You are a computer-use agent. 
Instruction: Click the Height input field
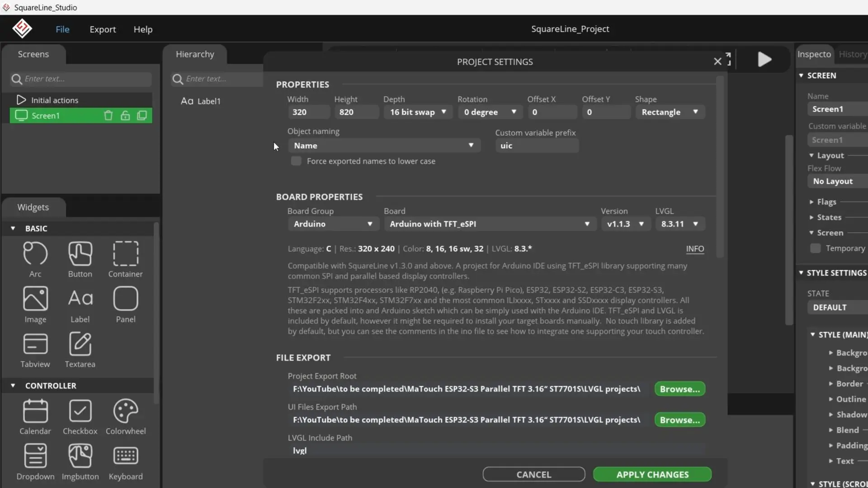tap(356, 112)
